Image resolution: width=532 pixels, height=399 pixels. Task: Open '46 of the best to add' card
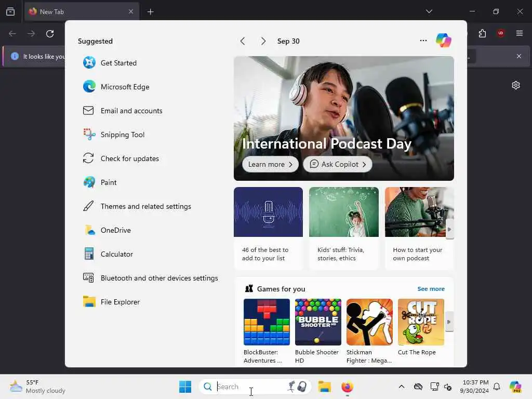tap(268, 228)
